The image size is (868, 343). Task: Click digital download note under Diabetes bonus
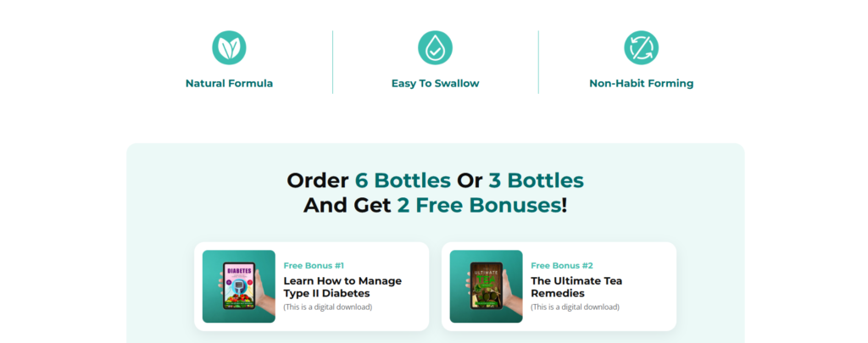328,307
